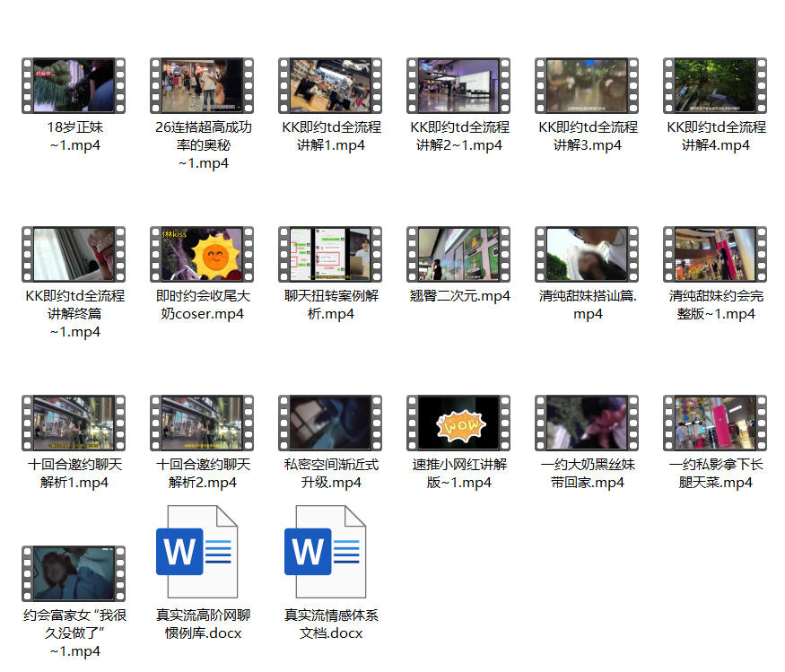Choose the KK即约td全流程讲解4.mp4 video
785x672 pixels.
(x=715, y=86)
